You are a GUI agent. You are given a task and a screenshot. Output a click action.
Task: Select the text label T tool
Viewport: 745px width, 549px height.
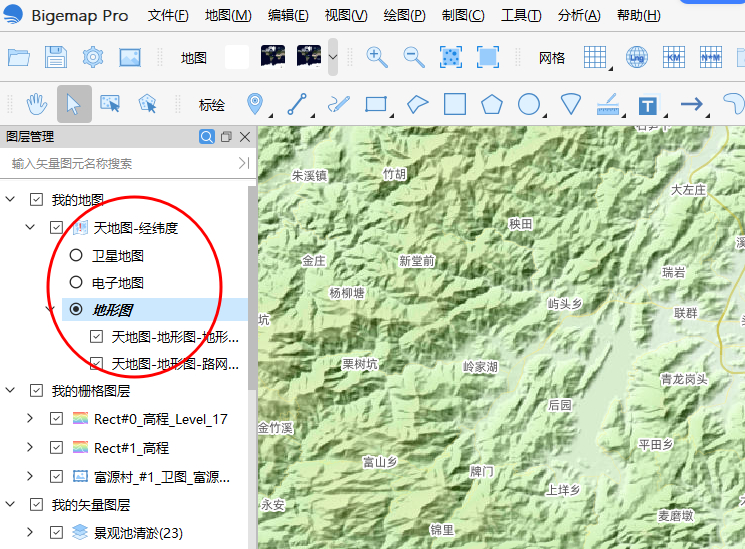click(x=650, y=106)
